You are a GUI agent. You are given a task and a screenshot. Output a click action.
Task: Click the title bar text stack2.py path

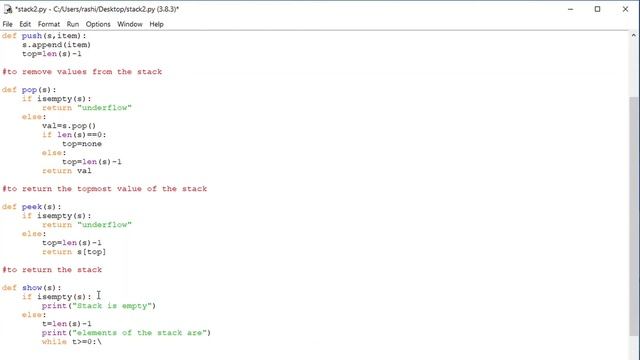[97, 9]
